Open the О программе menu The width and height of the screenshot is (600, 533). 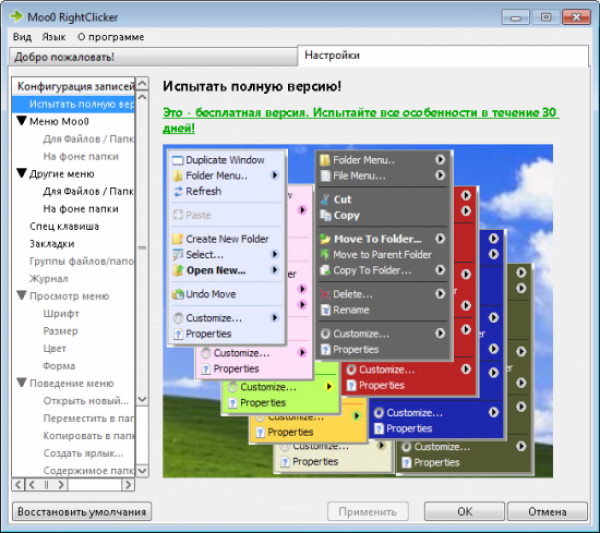coord(111,37)
